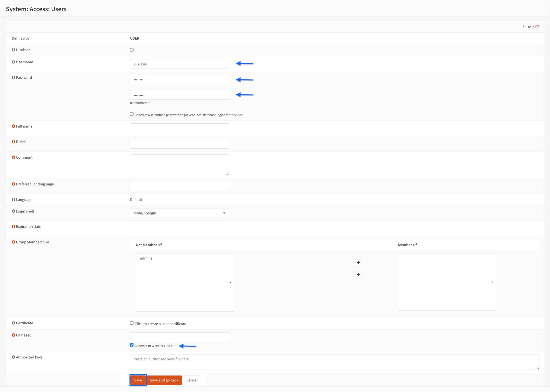Enable scrambled password generation checkbox
The width and height of the screenshot is (550, 392).
click(132, 114)
